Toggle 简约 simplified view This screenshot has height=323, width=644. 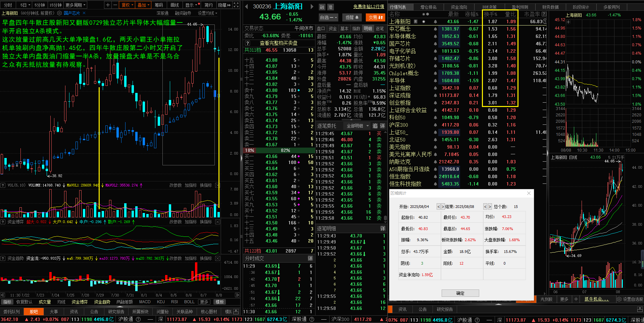(x=209, y=5)
